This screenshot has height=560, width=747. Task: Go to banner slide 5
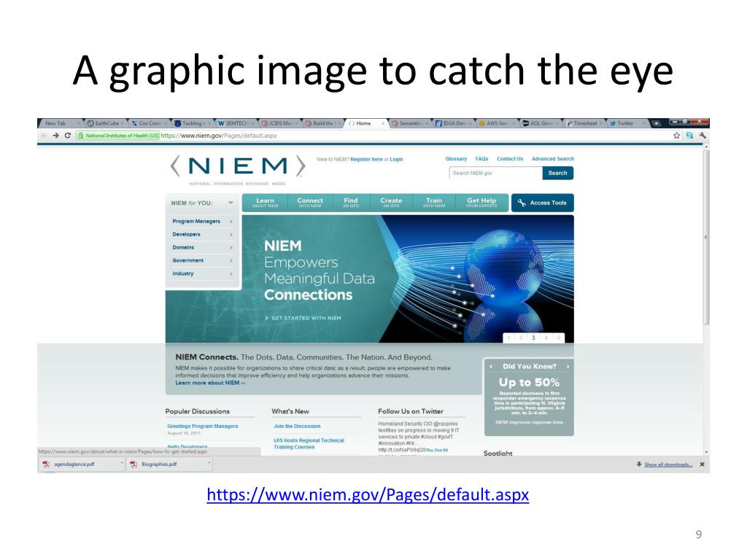click(x=558, y=338)
